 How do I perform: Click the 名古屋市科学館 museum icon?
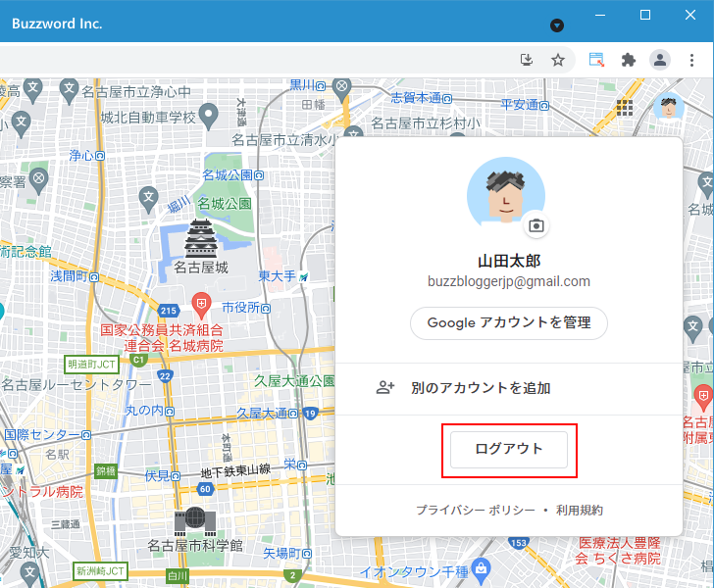point(195,521)
